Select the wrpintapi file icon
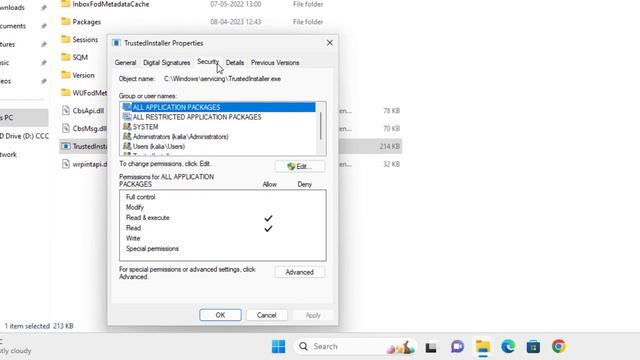 click(x=66, y=164)
